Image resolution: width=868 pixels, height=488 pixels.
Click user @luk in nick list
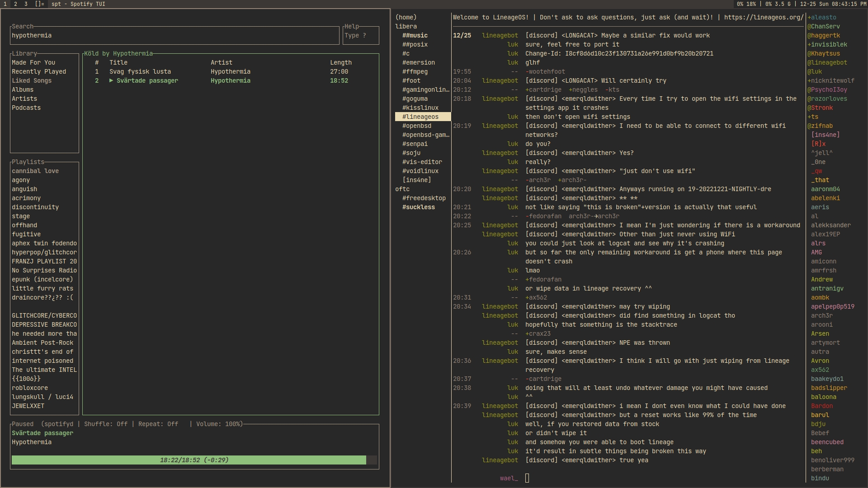pos(815,71)
